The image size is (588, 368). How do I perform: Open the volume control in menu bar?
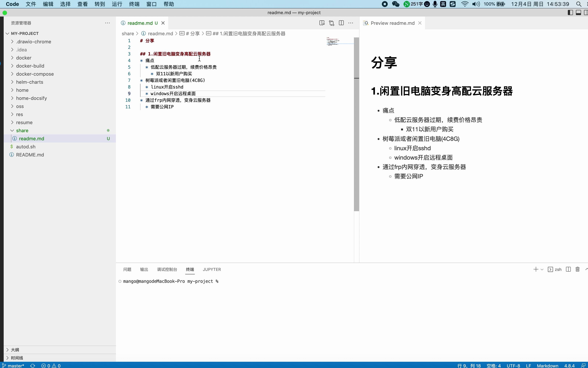(x=476, y=4)
